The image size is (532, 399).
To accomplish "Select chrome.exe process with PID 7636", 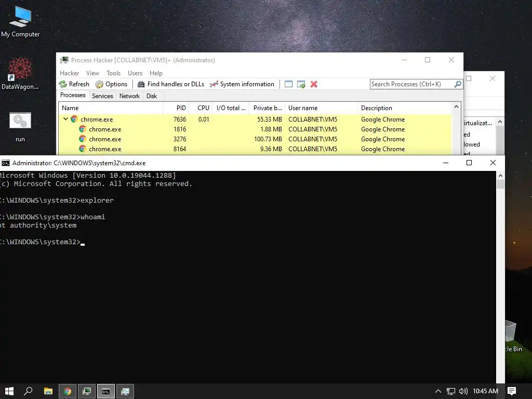I will point(255,119).
